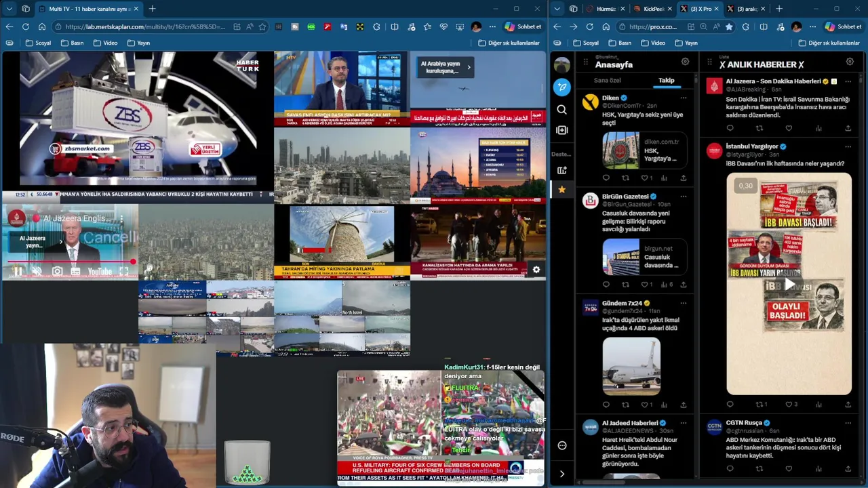Repost the BirGün Gazetesi post
Screen dimensions: 868x488
pyautogui.click(x=625, y=285)
